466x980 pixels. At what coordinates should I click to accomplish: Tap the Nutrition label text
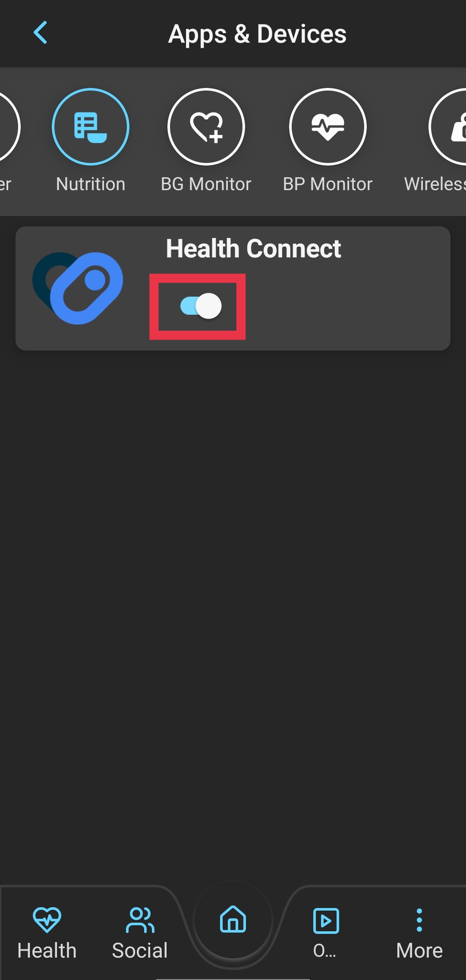(x=91, y=184)
